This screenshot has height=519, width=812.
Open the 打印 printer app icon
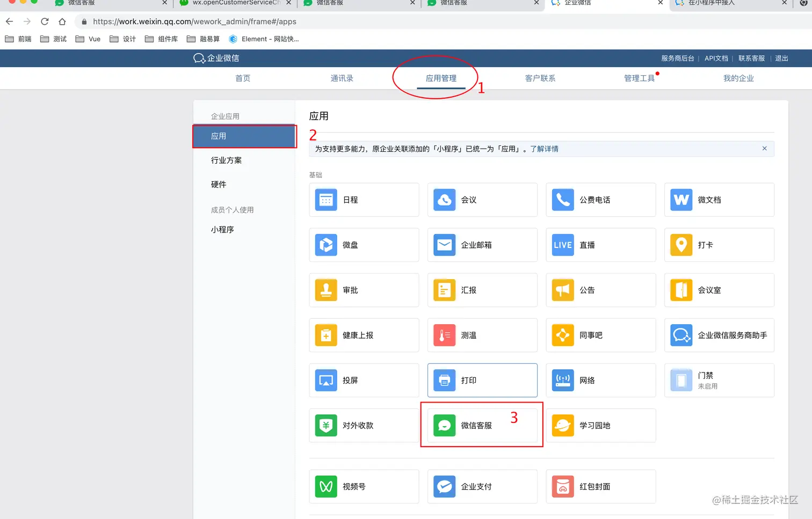pos(445,380)
